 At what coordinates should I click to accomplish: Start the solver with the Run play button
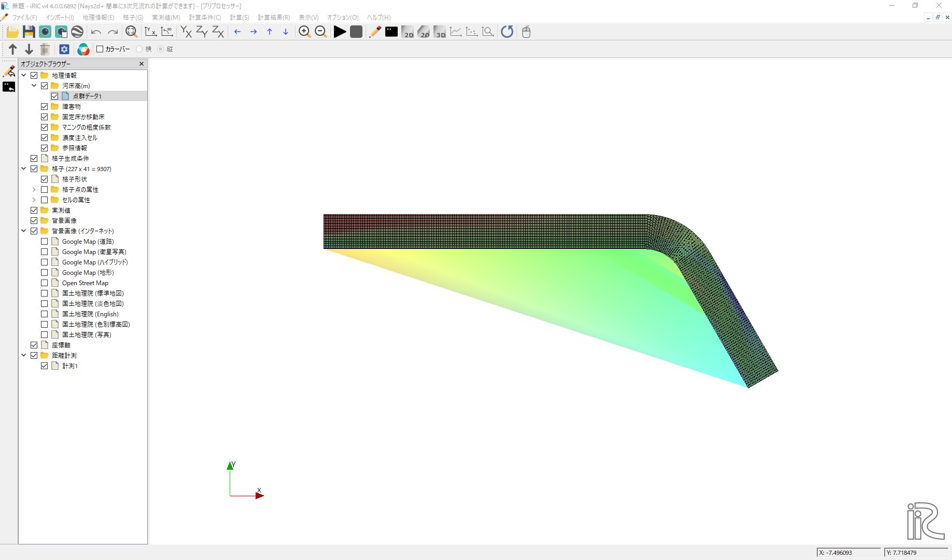click(x=340, y=32)
